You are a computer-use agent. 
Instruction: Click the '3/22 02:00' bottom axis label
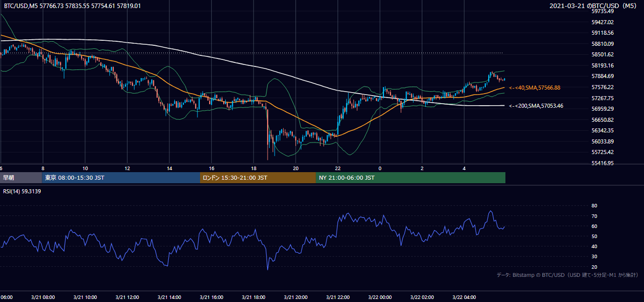coord(422,297)
